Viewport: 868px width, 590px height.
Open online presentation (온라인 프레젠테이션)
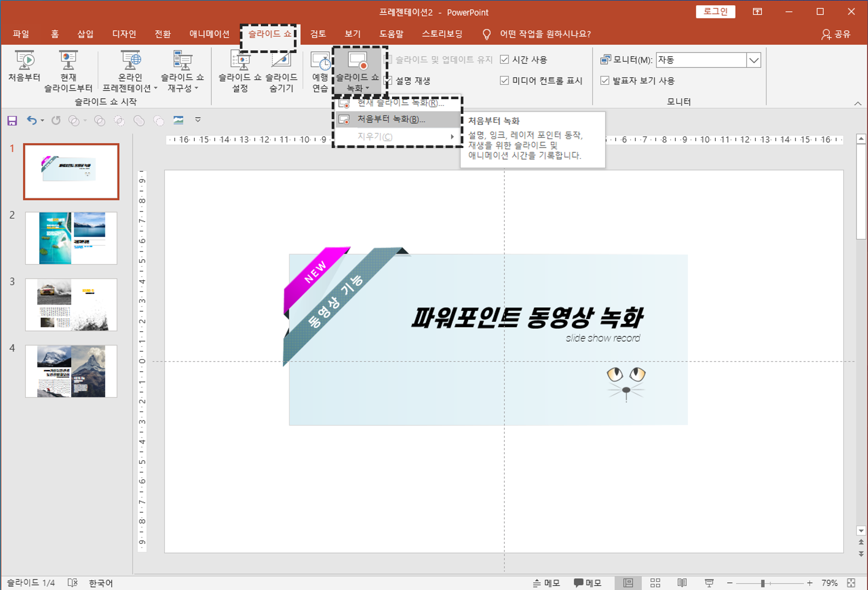[x=130, y=72]
